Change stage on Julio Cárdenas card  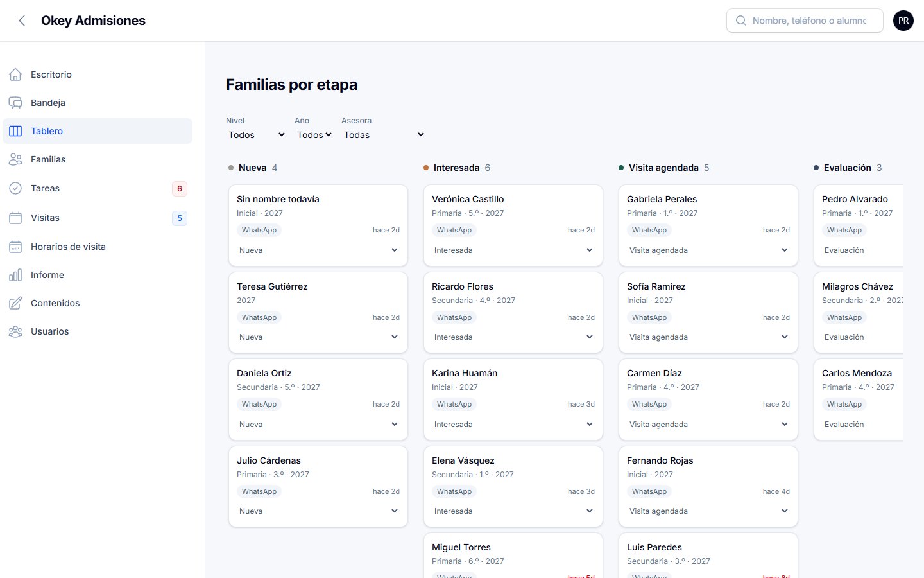pyautogui.click(x=318, y=511)
